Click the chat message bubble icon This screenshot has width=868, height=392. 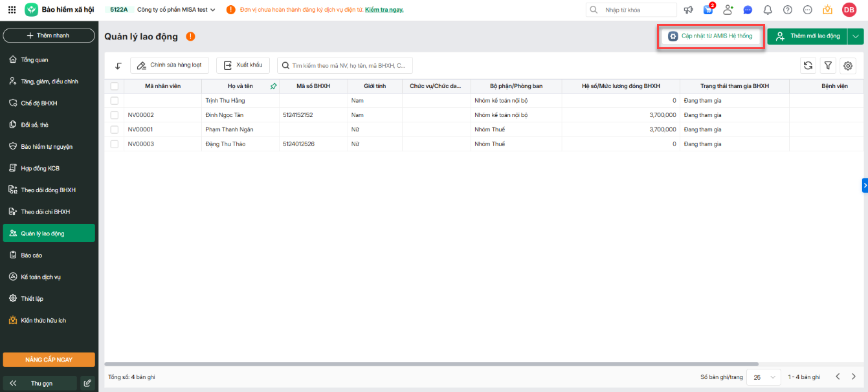[748, 10]
